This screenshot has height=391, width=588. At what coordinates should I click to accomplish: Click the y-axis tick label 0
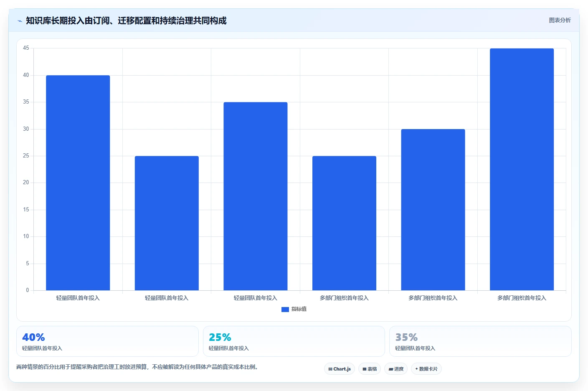(x=28, y=290)
